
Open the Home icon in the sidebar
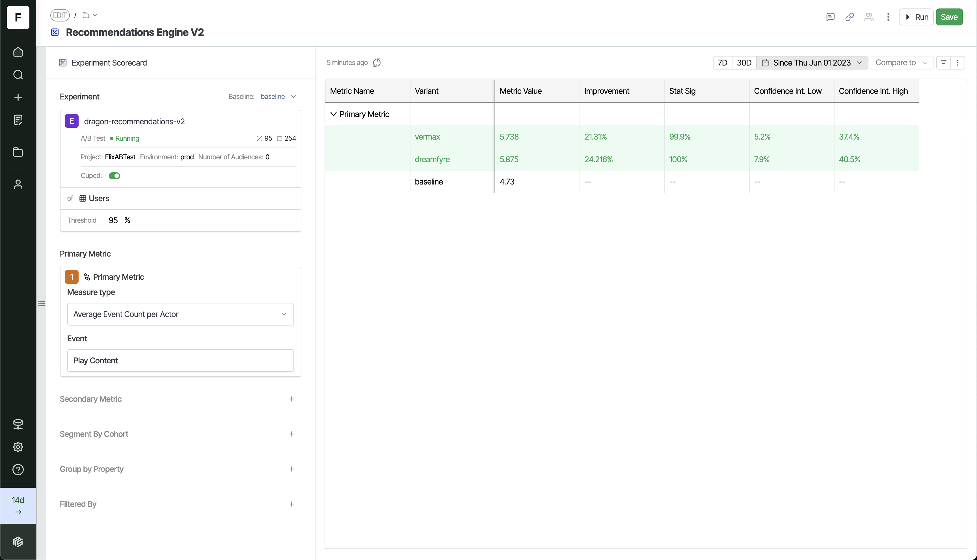click(18, 52)
